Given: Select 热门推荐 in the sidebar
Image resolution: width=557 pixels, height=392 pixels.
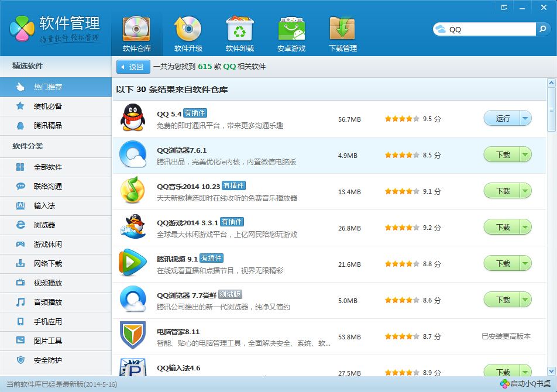Looking at the screenshot, I should 56,87.
